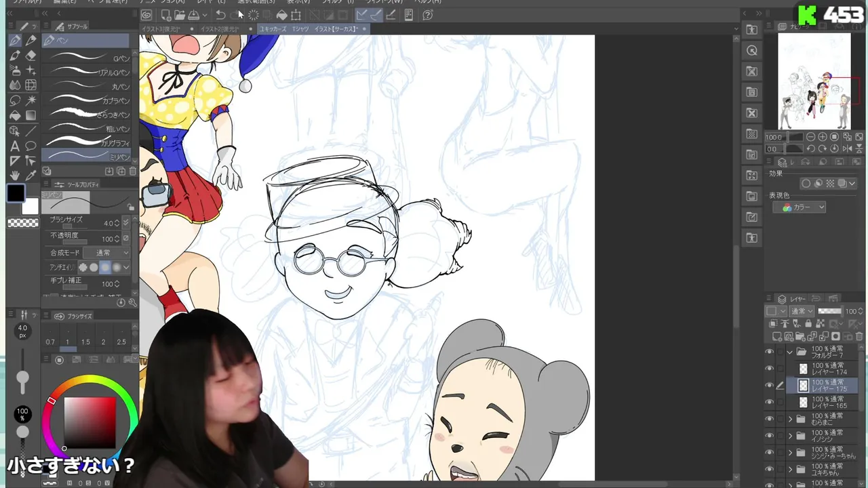Select the Hand (move canvas) tool
The height and width of the screenshot is (488, 868).
[15, 176]
